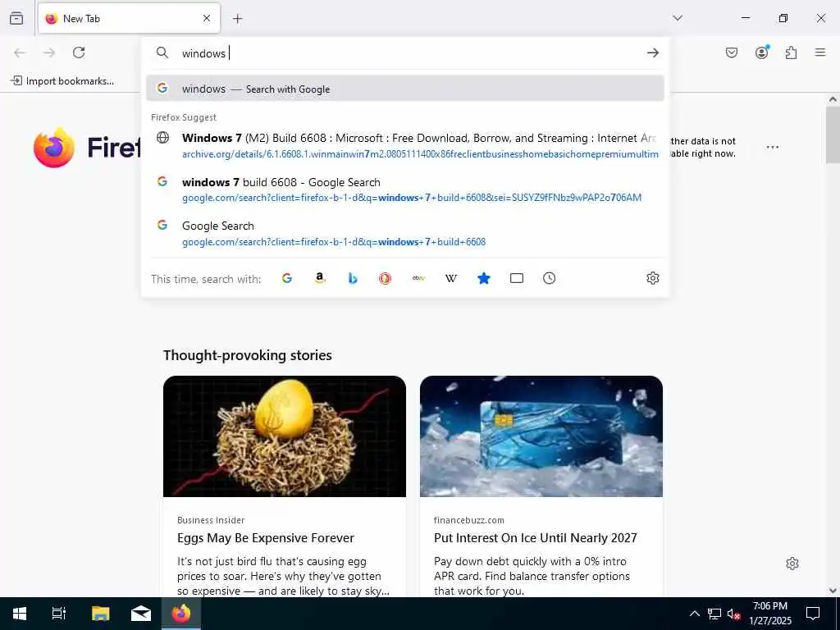Open Firefox View from the tab bar
840x630 pixels.
coord(16,18)
